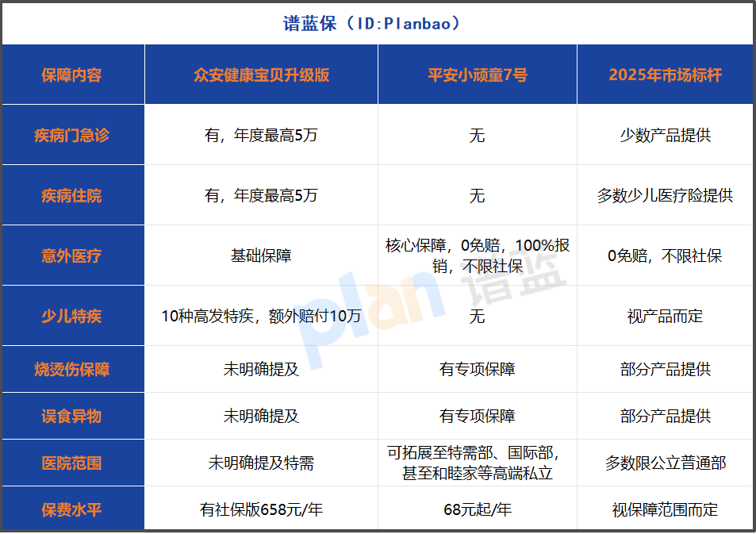The width and height of the screenshot is (756, 534).
Task: Click the 保费水平 row label
Action: [x=75, y=510]
